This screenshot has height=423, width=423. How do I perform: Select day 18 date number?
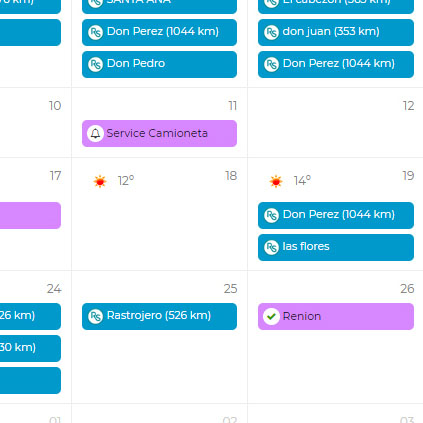(x=231, y=176)
